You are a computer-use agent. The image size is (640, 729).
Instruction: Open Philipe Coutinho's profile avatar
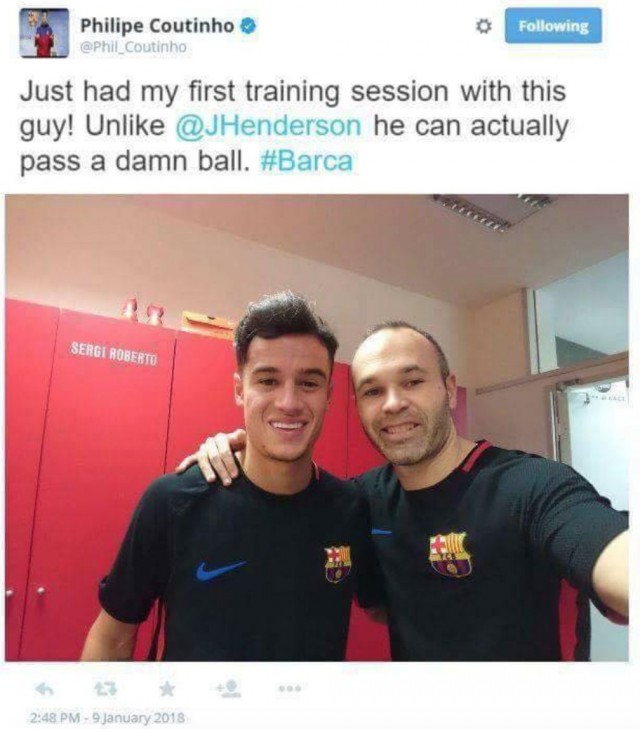tap(44, 33)
